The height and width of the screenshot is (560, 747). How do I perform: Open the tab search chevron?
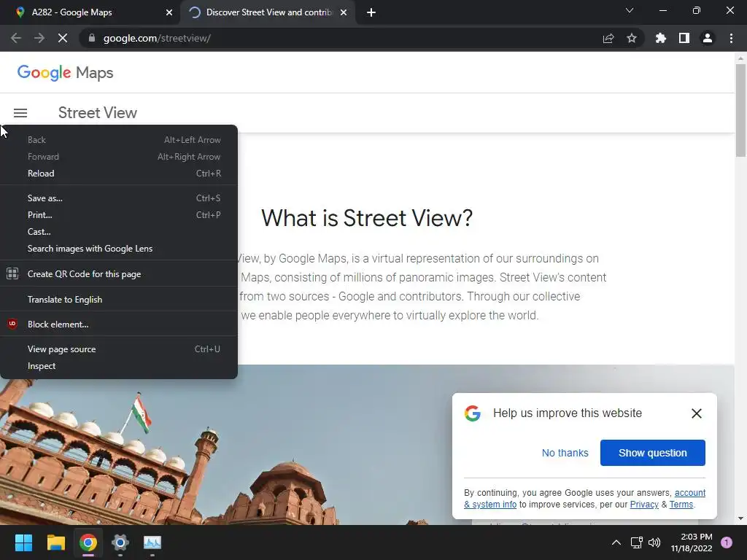click(630, 10)
